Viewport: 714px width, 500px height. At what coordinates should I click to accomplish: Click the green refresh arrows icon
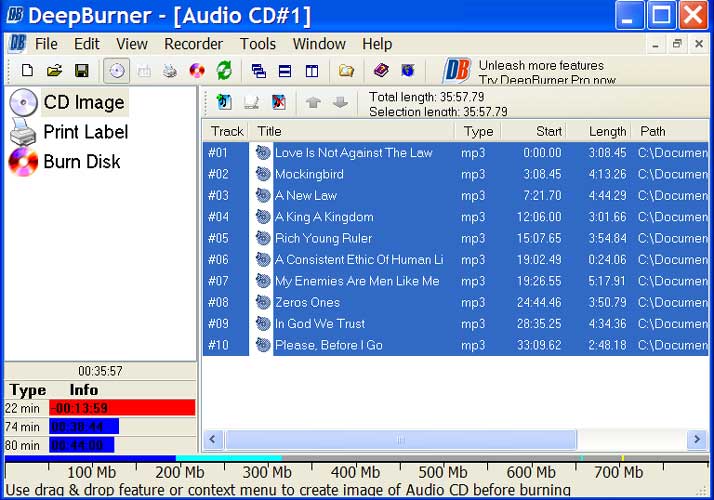coord(224,71)
